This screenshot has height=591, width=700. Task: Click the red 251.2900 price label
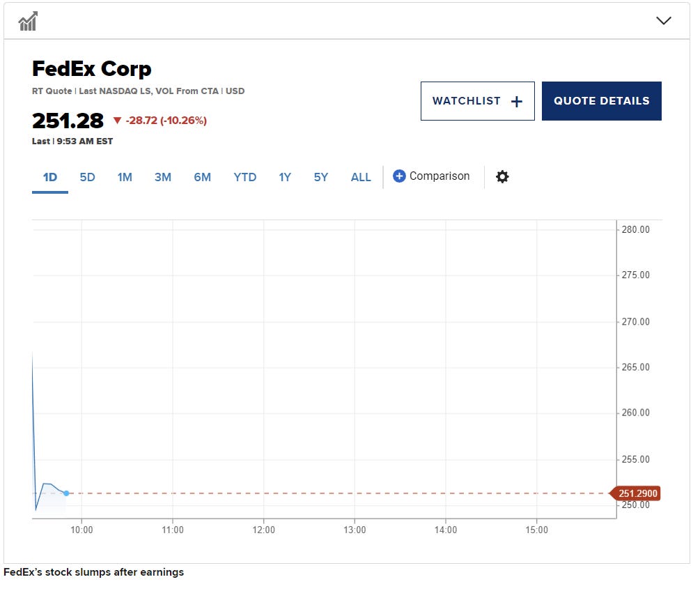click(x=637, y=493)
